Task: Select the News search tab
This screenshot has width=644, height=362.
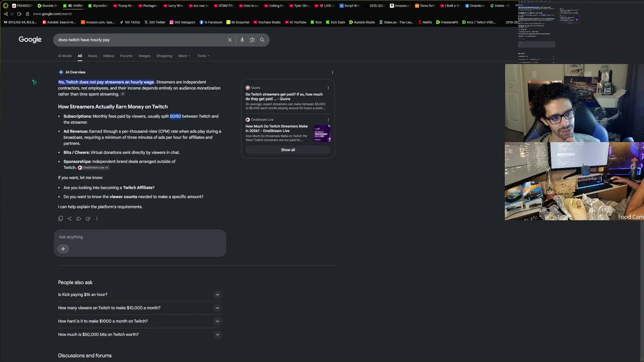Action: tap(93, 56)
